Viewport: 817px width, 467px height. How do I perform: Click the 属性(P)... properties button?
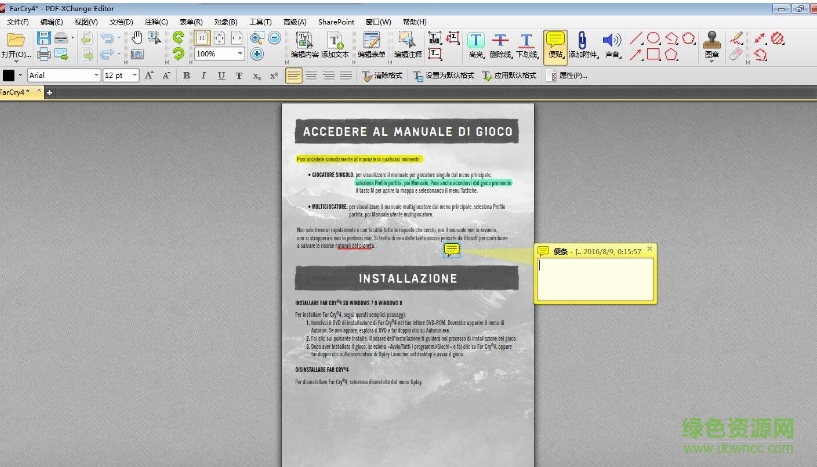pyautogui.click(x=565, y=76)
